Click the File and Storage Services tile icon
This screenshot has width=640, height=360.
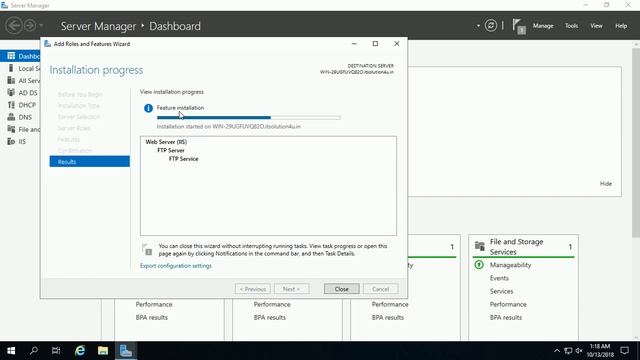point(480,246)
